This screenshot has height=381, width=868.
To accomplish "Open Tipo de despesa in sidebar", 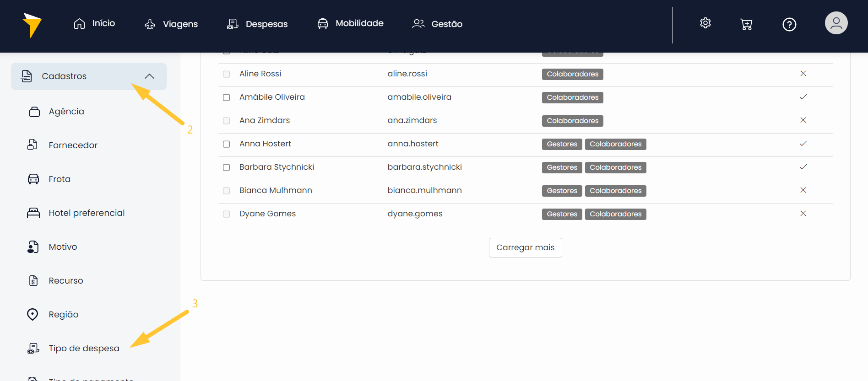I will pyautogui.click(x=84, y=349).
